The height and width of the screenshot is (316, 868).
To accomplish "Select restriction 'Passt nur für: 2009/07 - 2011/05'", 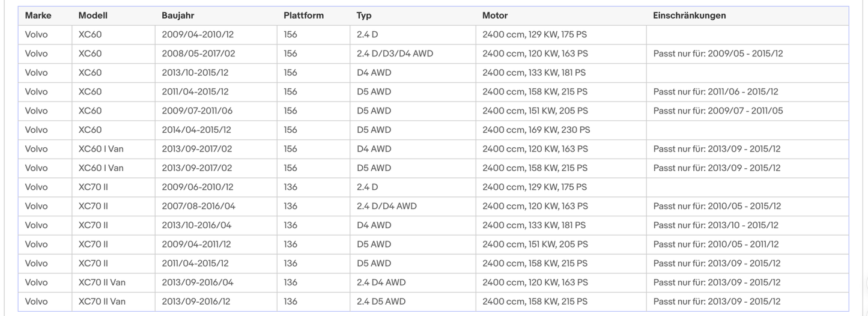I will pyautogui.click(x=718, y=111).
